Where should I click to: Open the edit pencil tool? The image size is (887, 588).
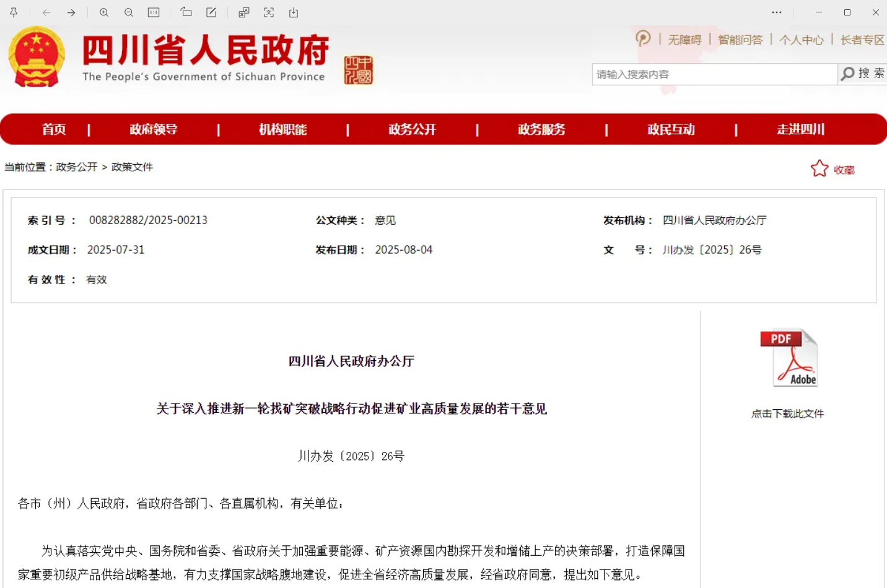click(x=211, y=12)
